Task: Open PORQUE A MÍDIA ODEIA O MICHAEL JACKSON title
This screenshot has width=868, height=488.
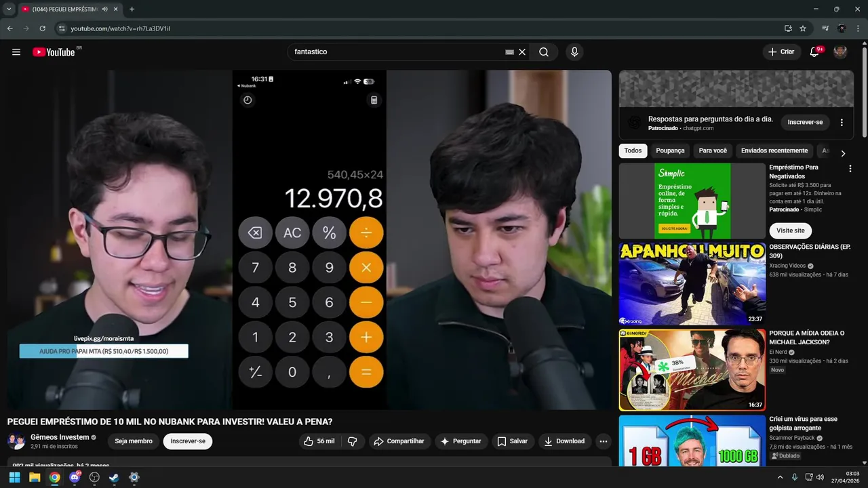Action: pyautogui.click(x=807, y=338)
